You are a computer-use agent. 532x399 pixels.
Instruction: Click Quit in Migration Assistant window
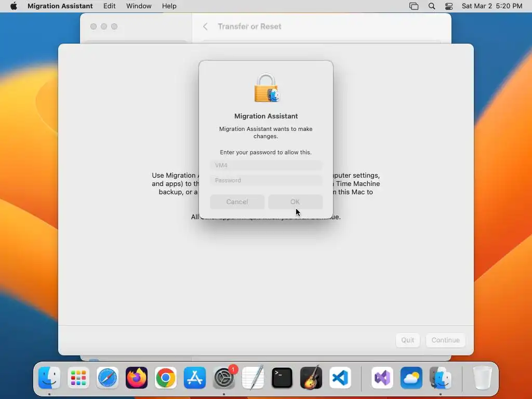(x=408, y=340)
